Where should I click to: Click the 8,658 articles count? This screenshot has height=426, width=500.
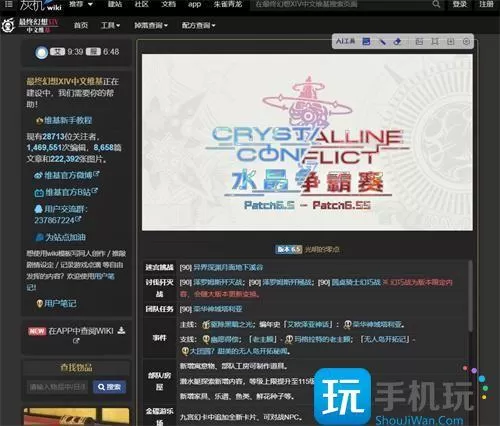(104, 148)
